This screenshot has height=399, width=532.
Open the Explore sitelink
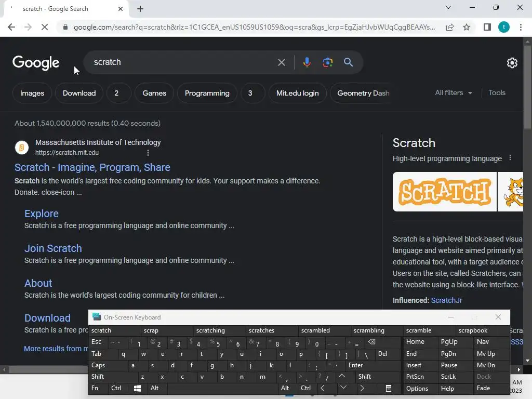(x=42, y=214)
